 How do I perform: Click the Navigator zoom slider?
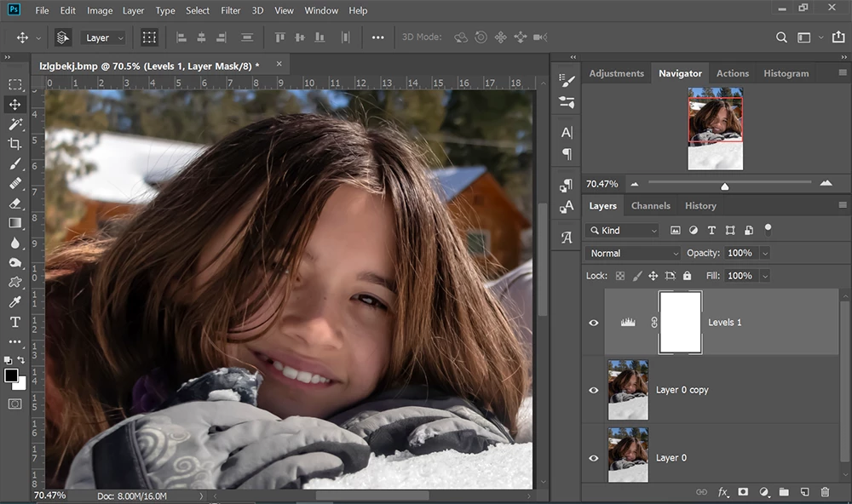[725, 185]
